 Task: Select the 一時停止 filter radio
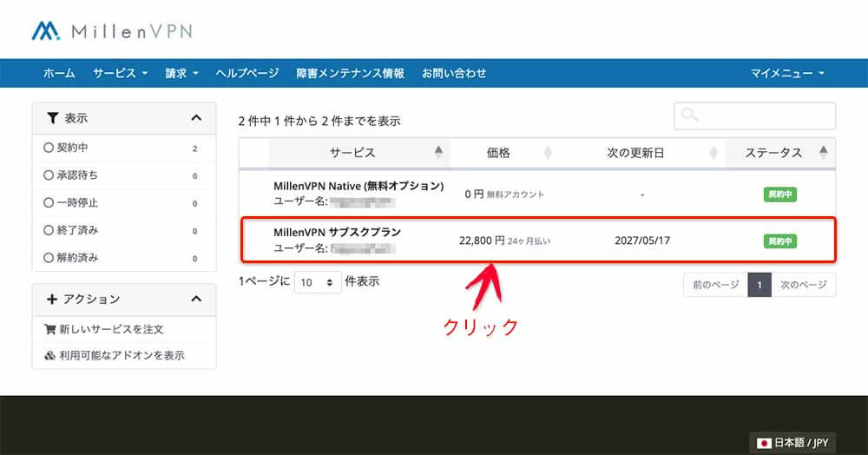(49, 202)
